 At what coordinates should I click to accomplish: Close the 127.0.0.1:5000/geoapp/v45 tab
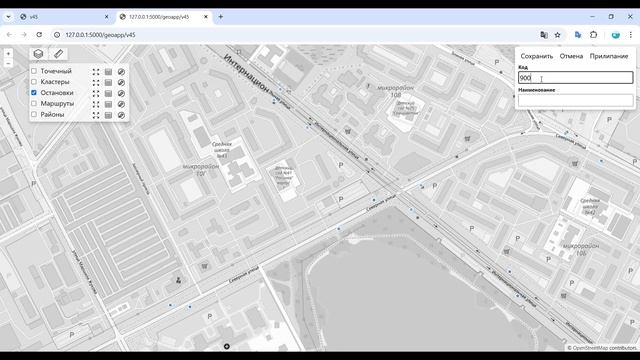click(206, 17)
